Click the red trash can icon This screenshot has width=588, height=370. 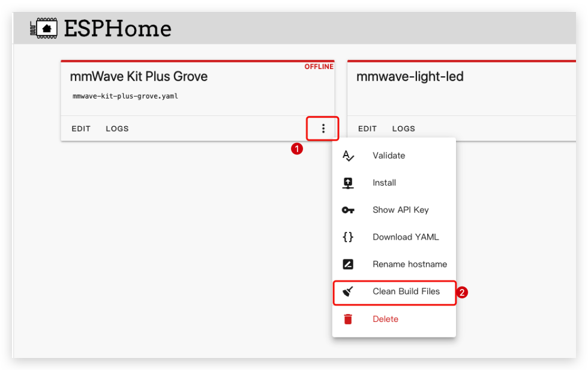click(x=348, y=319)
